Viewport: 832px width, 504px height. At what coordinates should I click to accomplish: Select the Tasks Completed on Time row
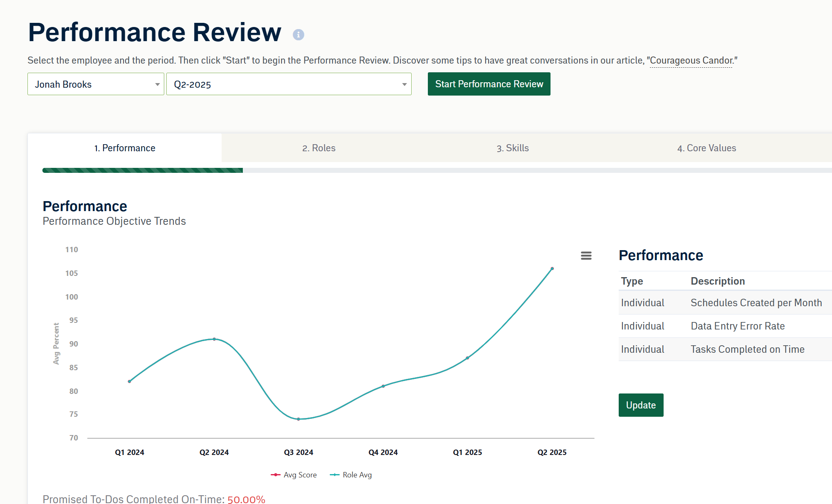click(x=725, y=349)
